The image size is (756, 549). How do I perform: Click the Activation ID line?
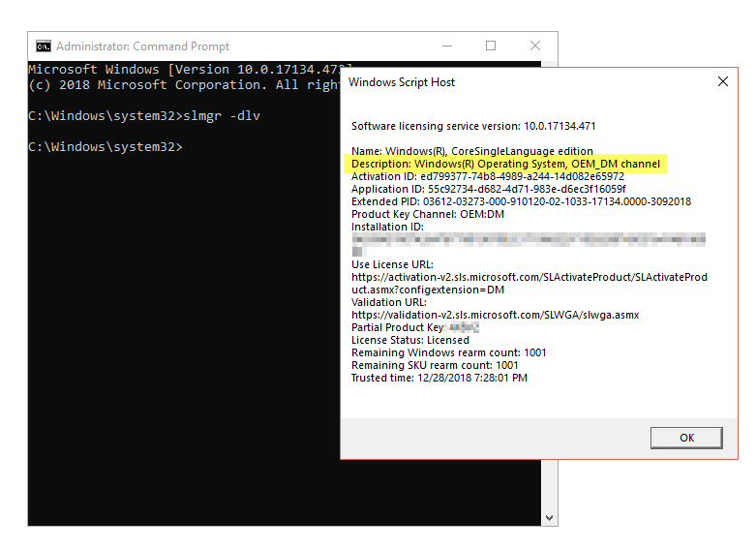coord(488,176)
